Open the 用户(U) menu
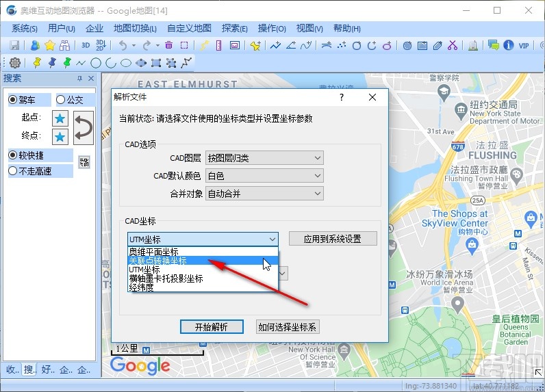545x392 pixels. pyautogui.click(x=62, y=29)
